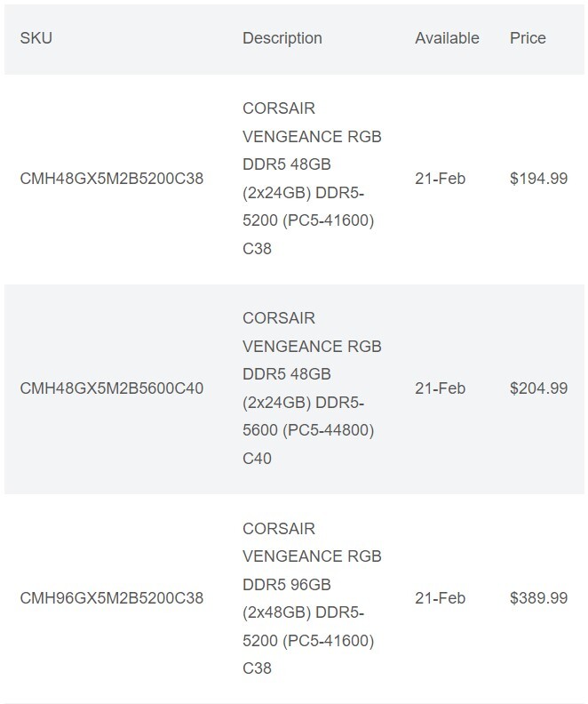Click the SKU column header

pyautogui.click(x=36, y=38)
